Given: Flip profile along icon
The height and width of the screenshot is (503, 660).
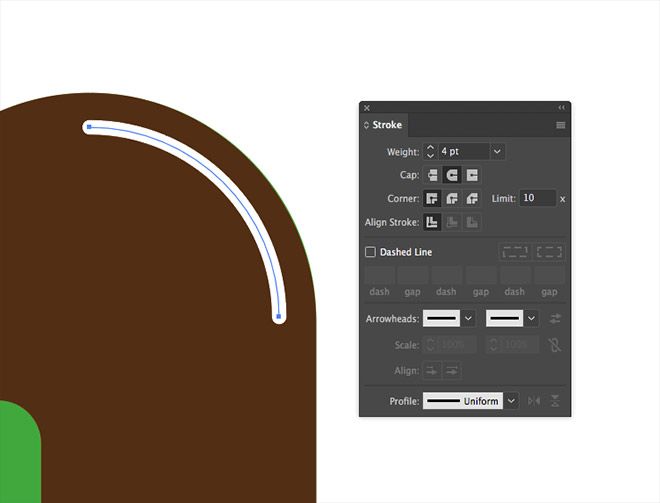Looking at the screenshot, I should pyautogui.click(x=534, y=401).
